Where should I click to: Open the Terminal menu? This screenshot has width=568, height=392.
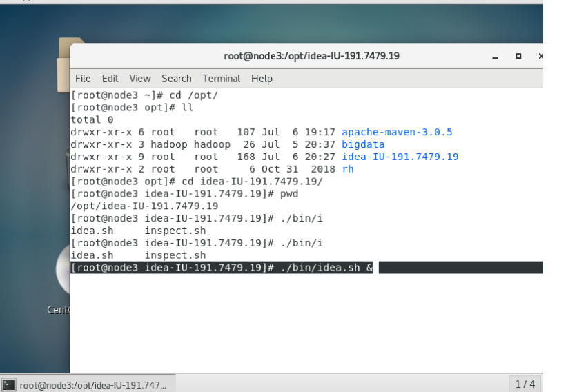coord(222,79)
